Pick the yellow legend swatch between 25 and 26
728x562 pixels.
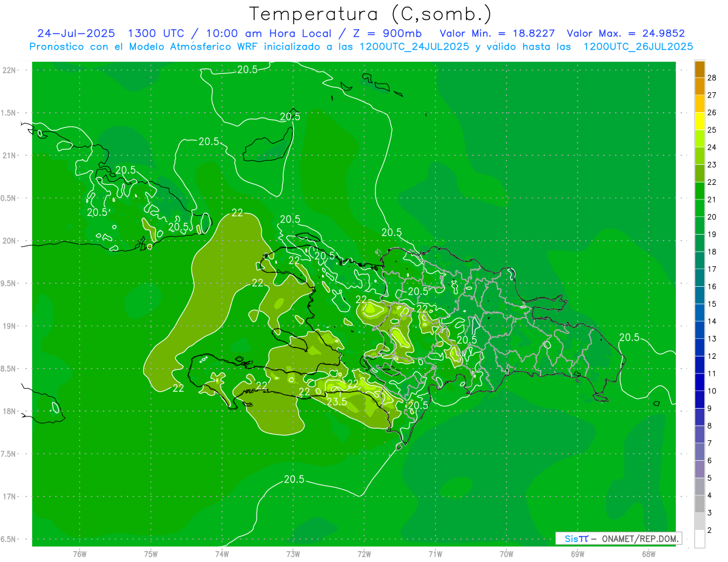tap(699, 121)
